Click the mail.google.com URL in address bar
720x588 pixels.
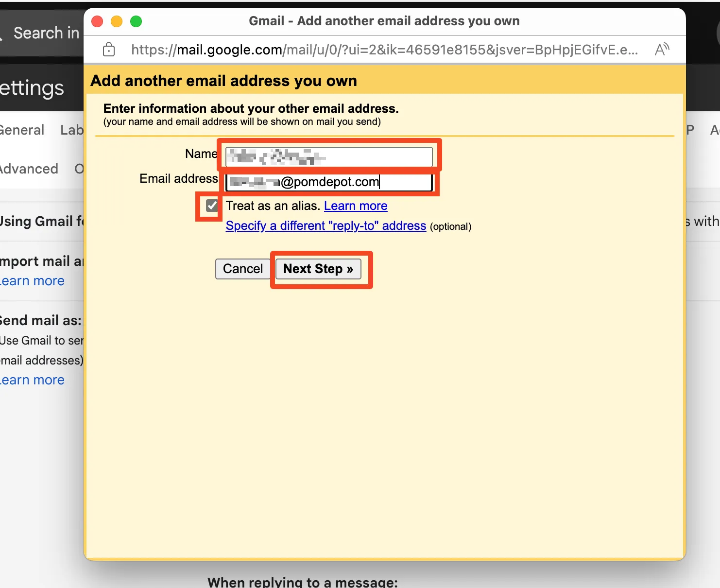(x=385, y=50)
